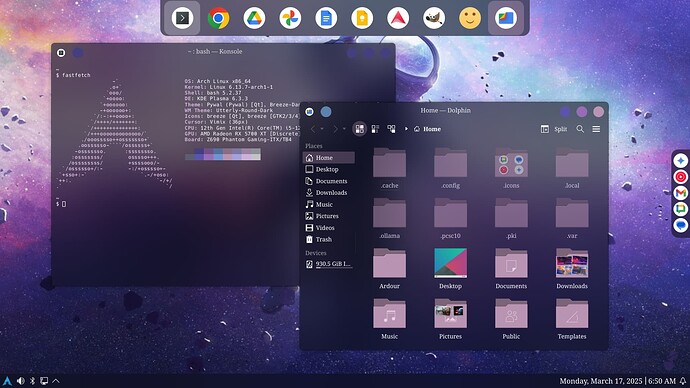Screen dimensions: 690x388
Task: Select the Templates folder
Action: click(x=572, y=319)
